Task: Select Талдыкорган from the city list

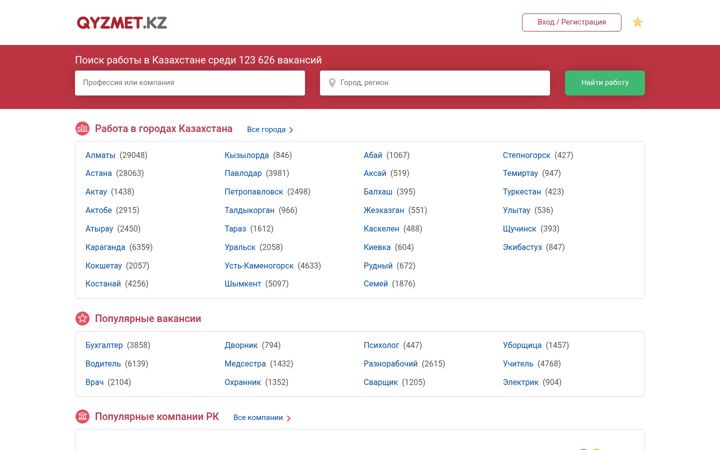Action: coord(249,210)
